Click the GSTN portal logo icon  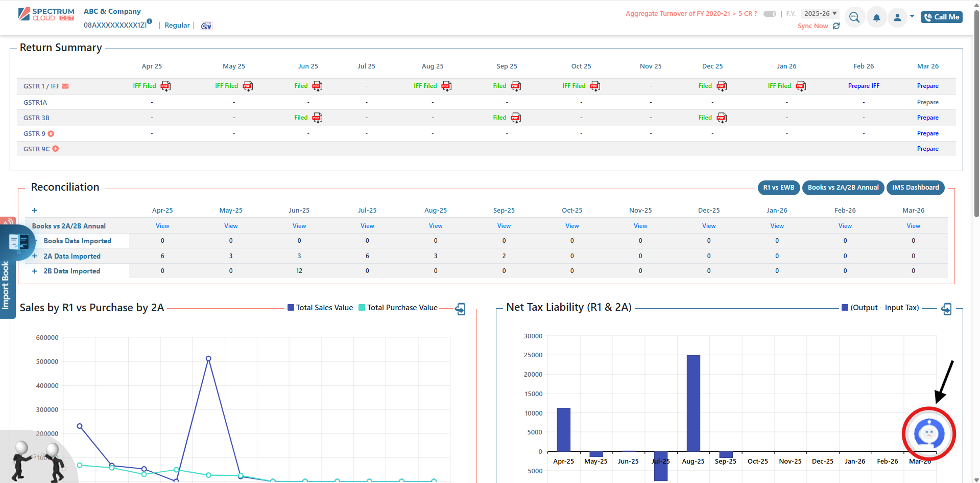[x=206, y=26]
